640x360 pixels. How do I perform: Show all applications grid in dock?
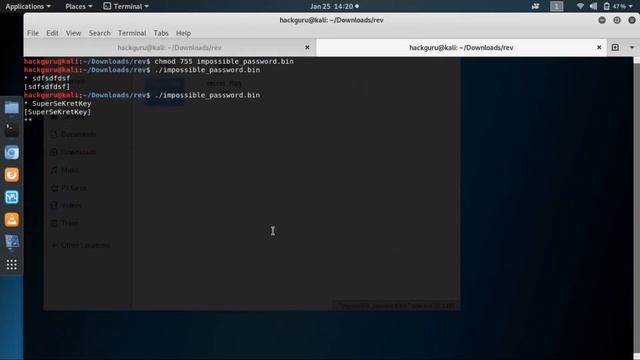tap(11, 264)
